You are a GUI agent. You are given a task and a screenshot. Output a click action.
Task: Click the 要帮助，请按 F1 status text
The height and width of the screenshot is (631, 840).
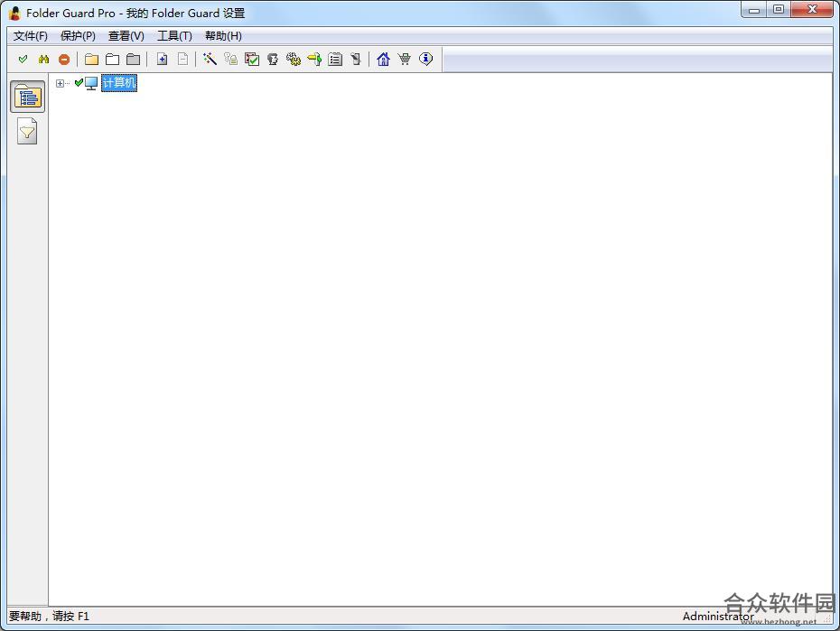point(50,616)
